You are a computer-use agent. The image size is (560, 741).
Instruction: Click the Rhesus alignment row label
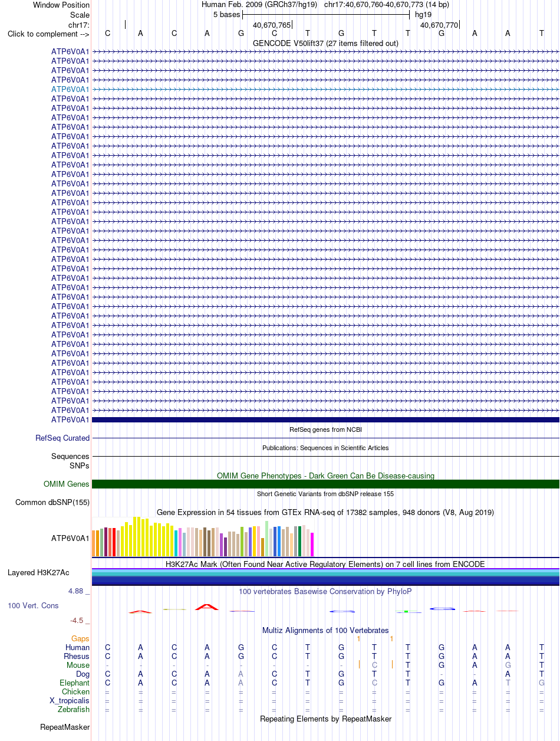click(77, 657)
